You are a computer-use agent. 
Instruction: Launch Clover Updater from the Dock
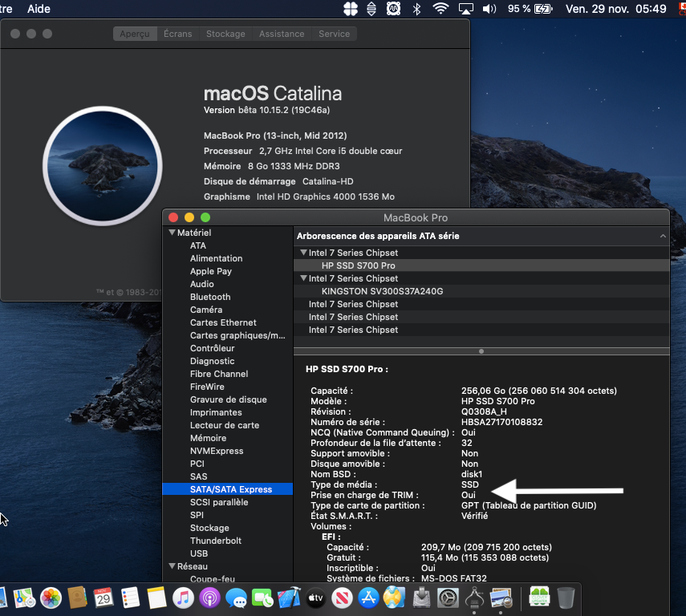tap(539, 598)
